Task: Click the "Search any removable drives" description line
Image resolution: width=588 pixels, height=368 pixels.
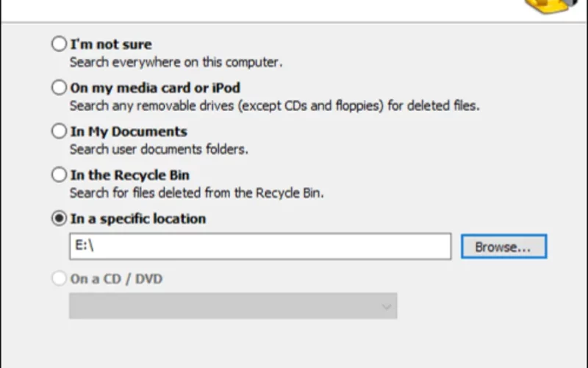Action: click(x=274, y=105)
